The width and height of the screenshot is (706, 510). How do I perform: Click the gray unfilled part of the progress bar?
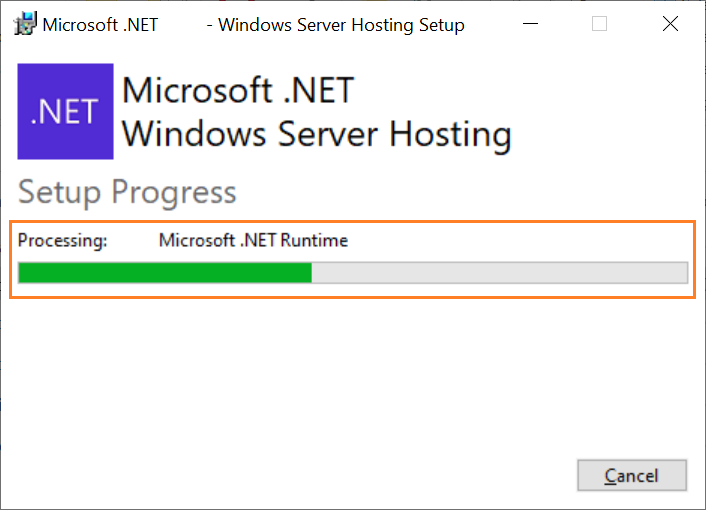[499, 273]
